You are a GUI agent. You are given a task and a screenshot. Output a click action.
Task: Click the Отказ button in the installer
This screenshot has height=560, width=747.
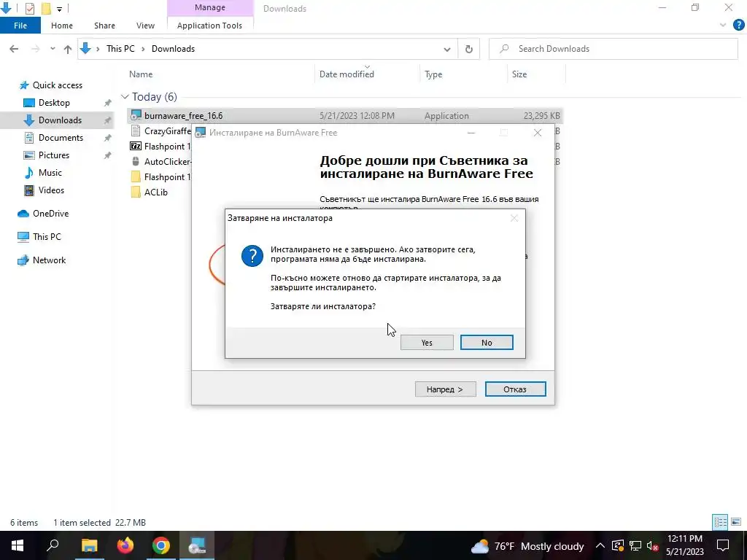pyautogui.click(x=515, y=389)
